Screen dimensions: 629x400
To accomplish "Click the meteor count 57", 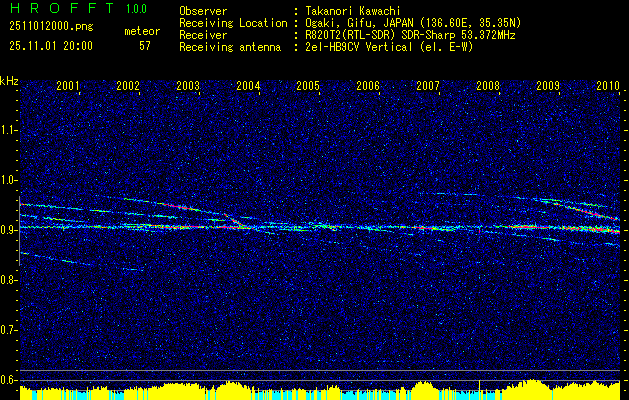I will [145, 46].
